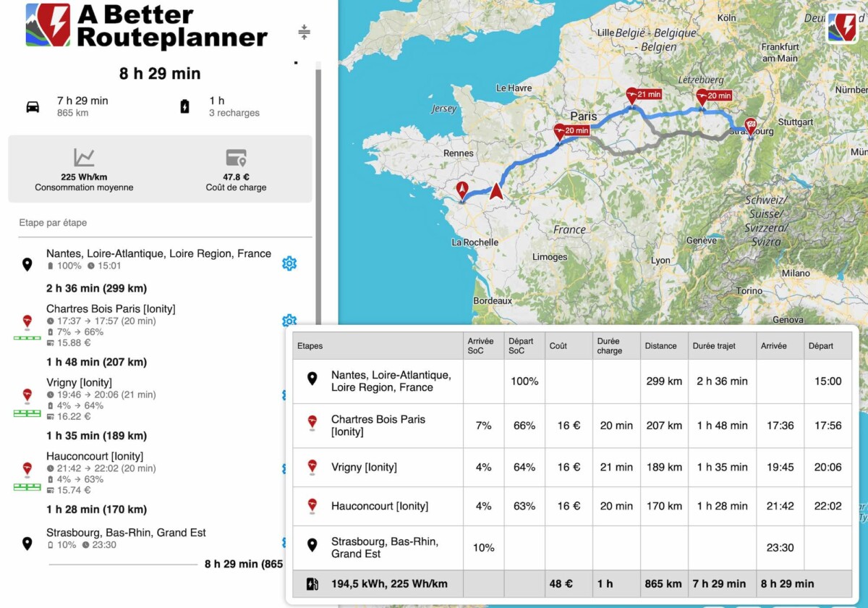Viewport: 868px width, 608px height.
Task: Click the Nantes location pin in step list
Action: tap(27, 264)
